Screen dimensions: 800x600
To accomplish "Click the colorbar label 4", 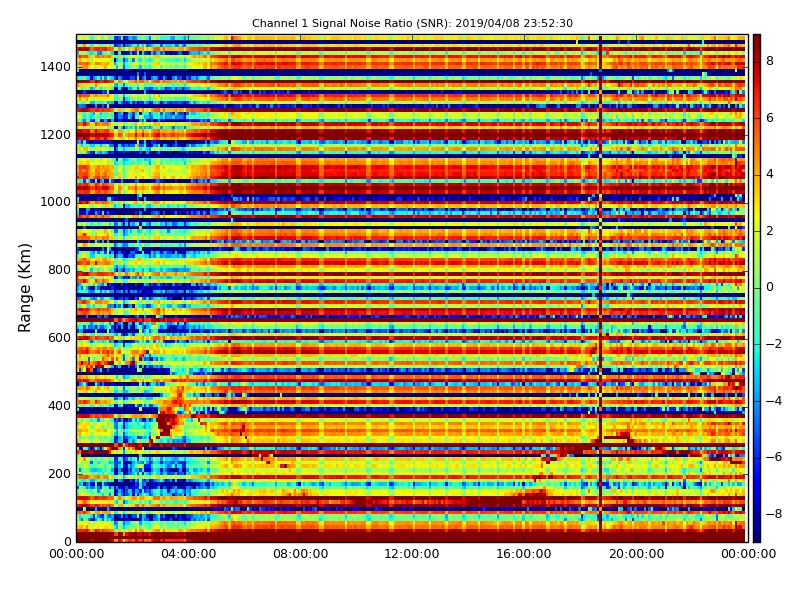I will coord(770,174).
